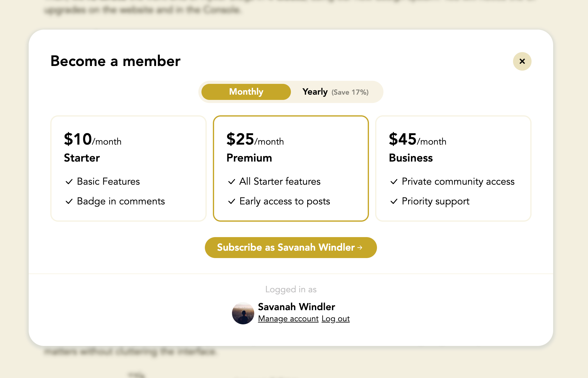Click the checkmark beside Early access to posts
The width and height of the screenshot is (588, 378).
click(231, 202)
